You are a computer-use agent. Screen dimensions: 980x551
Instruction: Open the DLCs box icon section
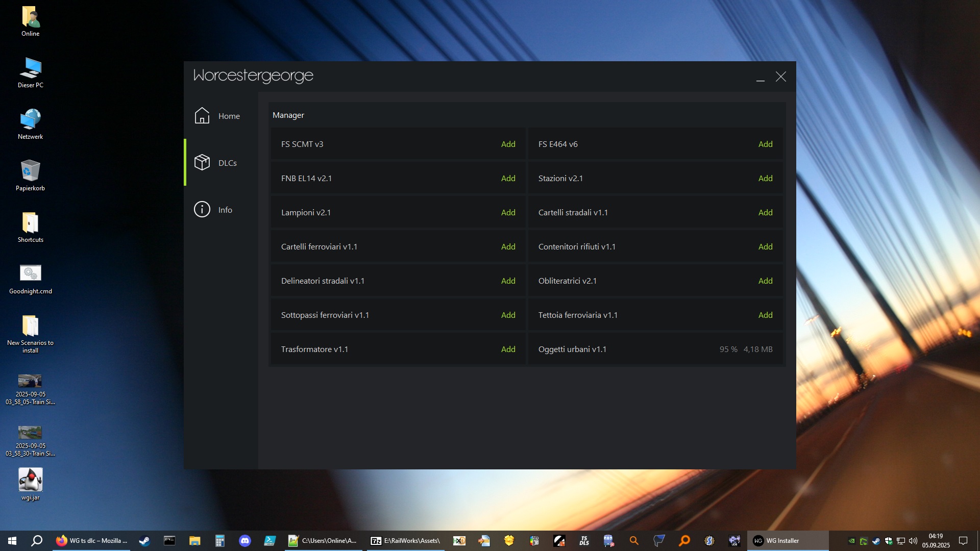202,163
